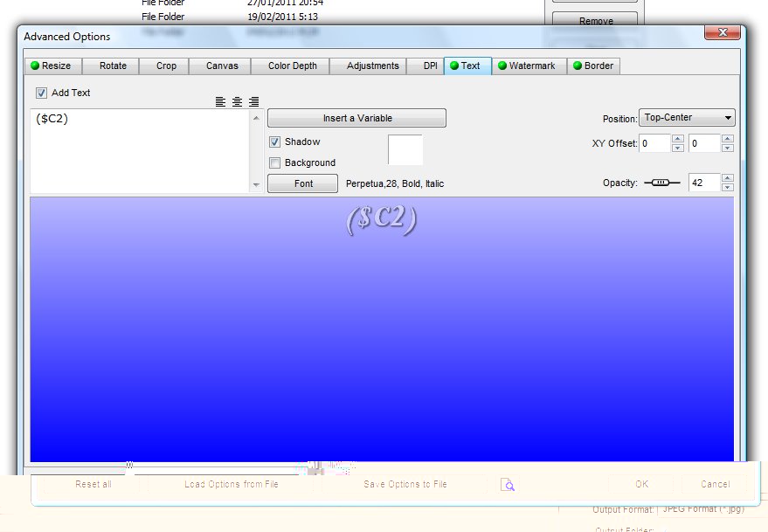Enable the Background checkbox
Viewport: 768px width, 532px height.
coord(274,162)
